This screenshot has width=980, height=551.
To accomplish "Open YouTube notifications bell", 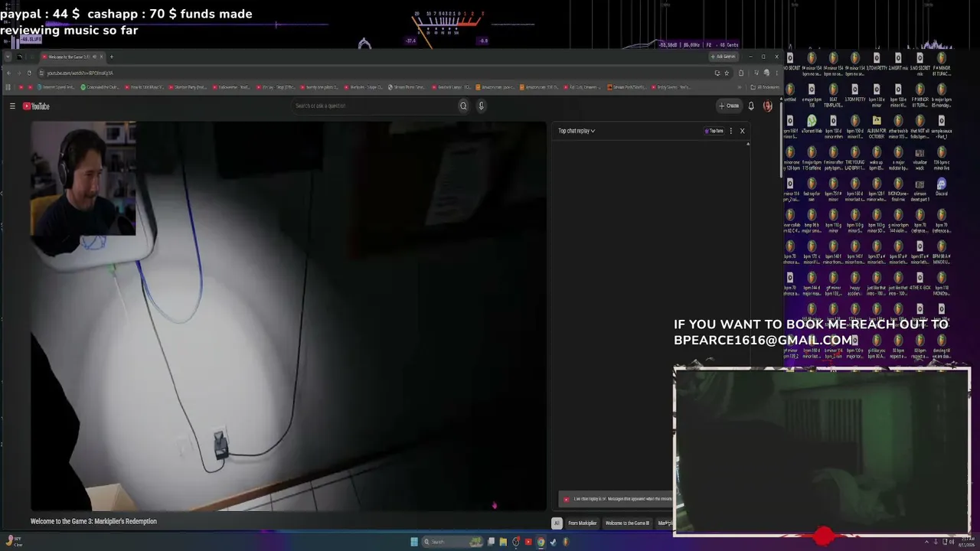I will 751,106.
